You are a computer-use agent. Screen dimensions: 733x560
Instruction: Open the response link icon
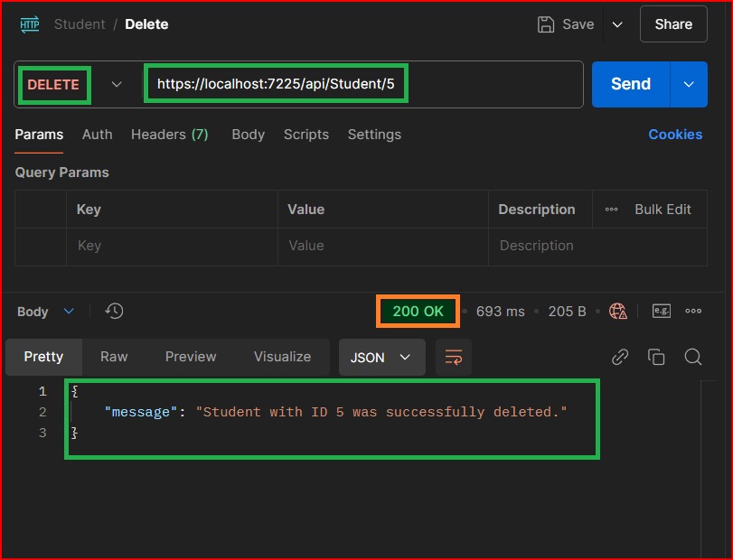point(620,357)
